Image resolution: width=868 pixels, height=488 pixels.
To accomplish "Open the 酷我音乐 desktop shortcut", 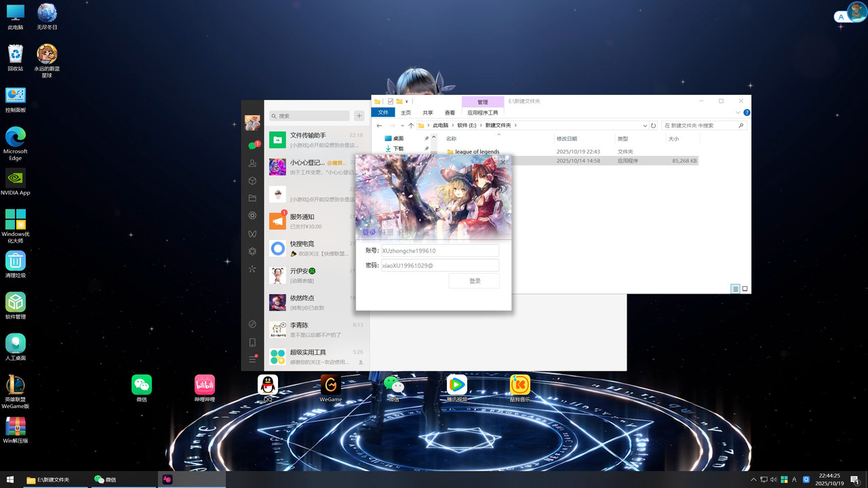I will (520, 389).
